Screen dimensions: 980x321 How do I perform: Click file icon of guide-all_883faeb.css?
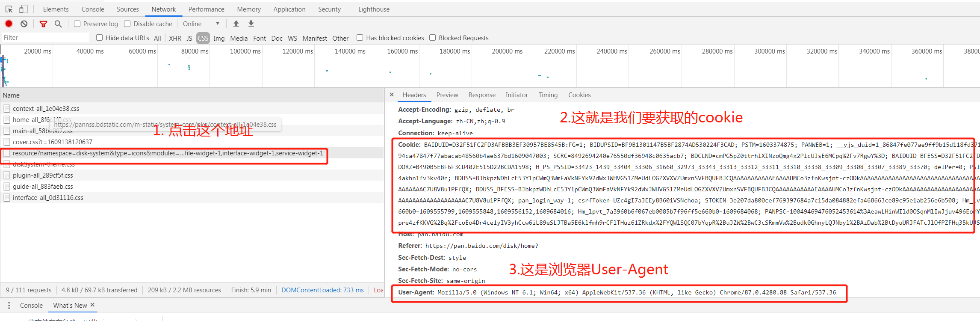point(7,186)
